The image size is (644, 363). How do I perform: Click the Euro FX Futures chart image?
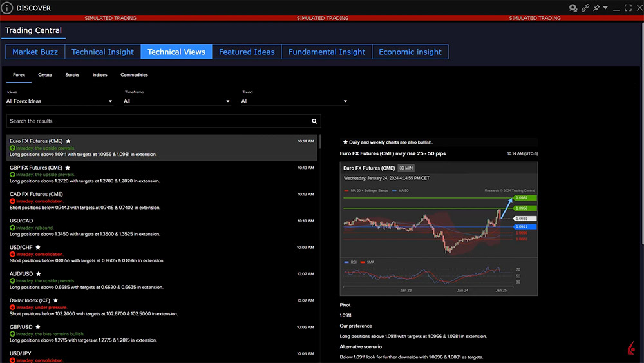click(x=439, y=229)
